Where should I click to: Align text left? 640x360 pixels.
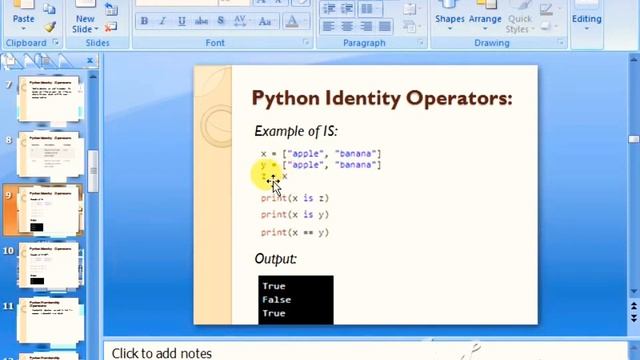pyautogui.click(x=329, y=27)
